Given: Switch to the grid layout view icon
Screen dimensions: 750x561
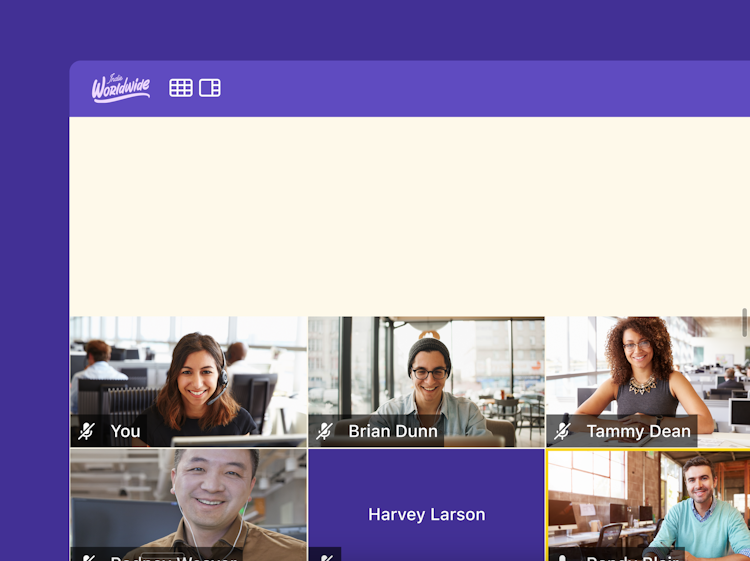Looking at the screenshot, I should (181, 88).
